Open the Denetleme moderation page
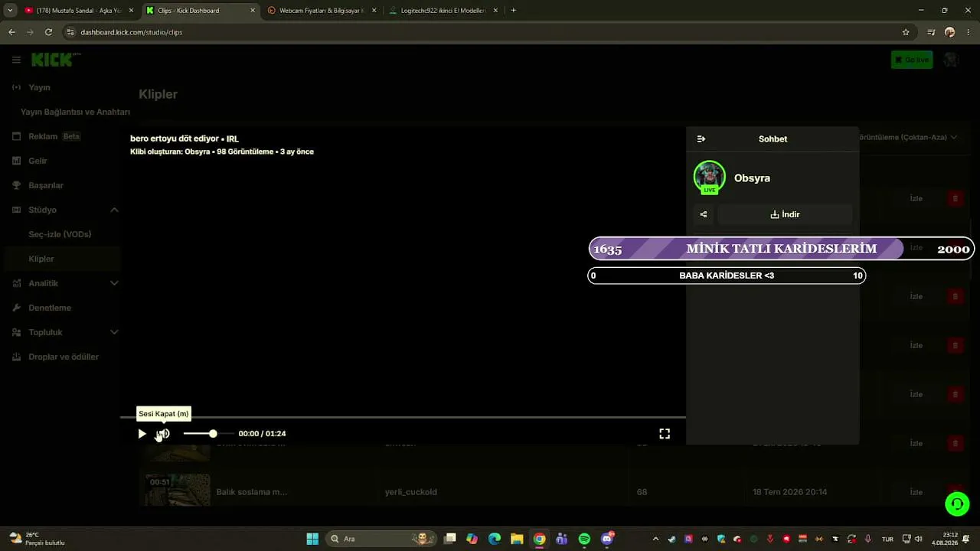 (x=50, y=308)
